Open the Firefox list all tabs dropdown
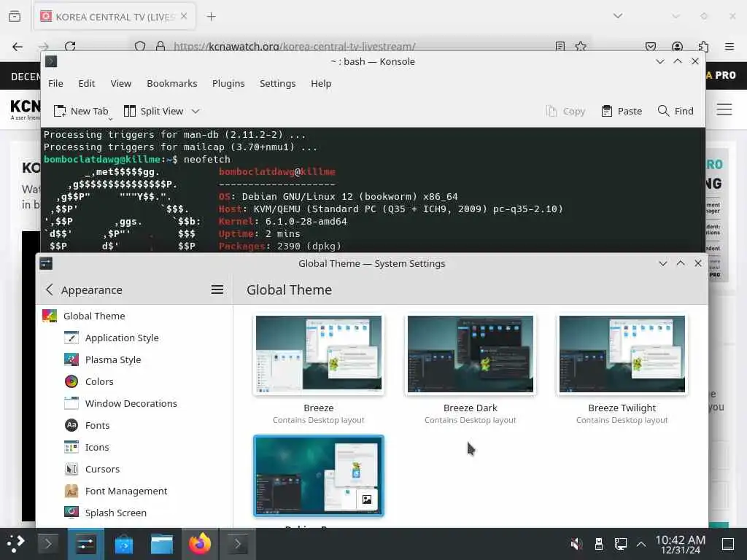 (617, 16)
